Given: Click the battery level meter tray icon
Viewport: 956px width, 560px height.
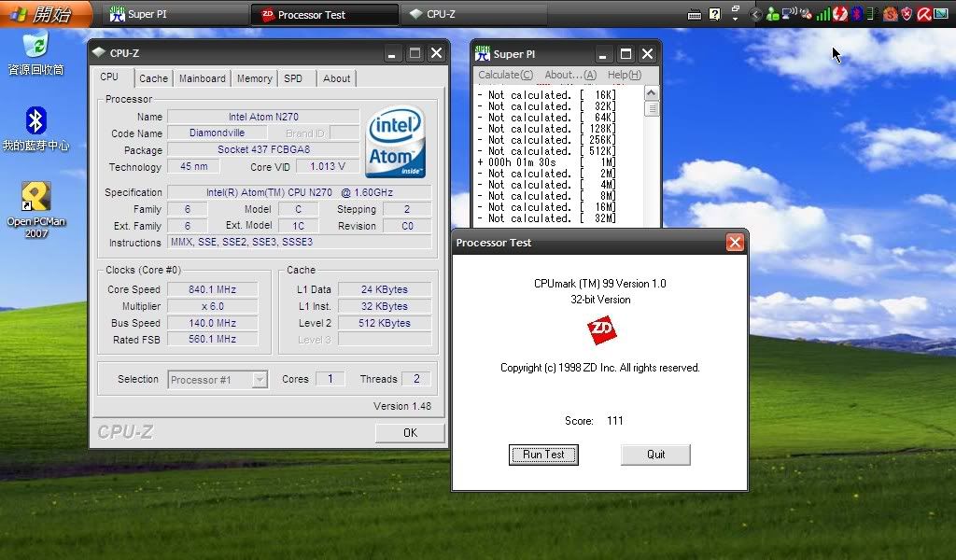Looking at the screenshot, I should click(872, 13).
